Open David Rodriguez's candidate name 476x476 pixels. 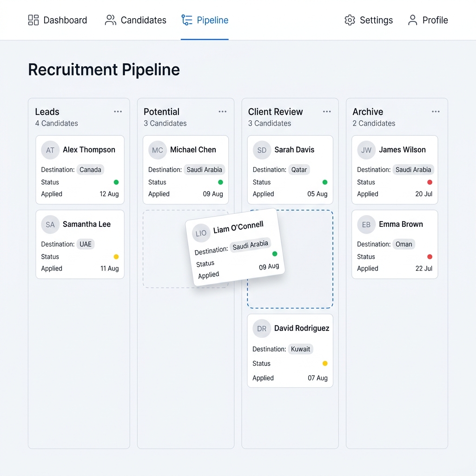pos(302,328)
